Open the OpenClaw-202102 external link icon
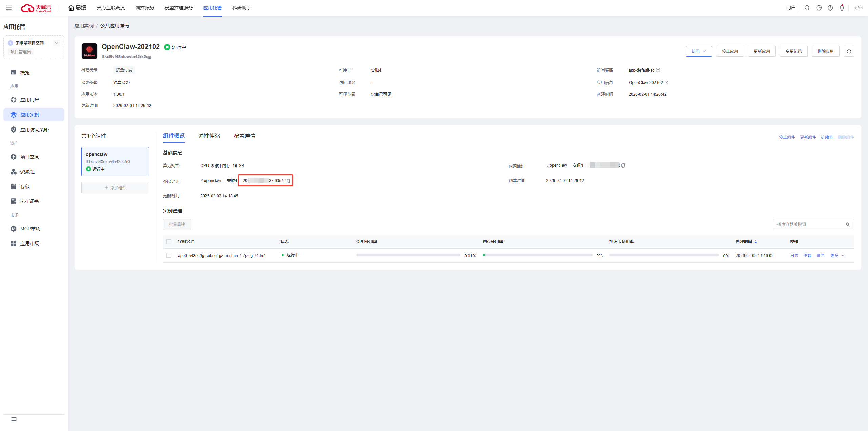 click(x=666, y=83)
